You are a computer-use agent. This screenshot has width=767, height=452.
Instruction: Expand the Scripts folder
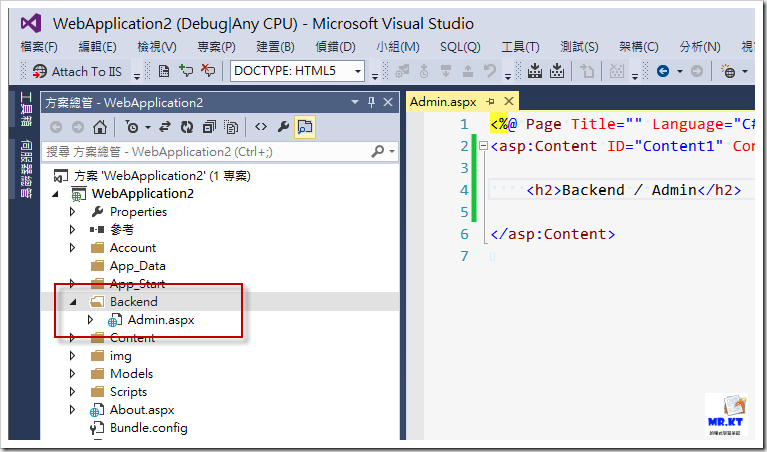pos(72,392)
